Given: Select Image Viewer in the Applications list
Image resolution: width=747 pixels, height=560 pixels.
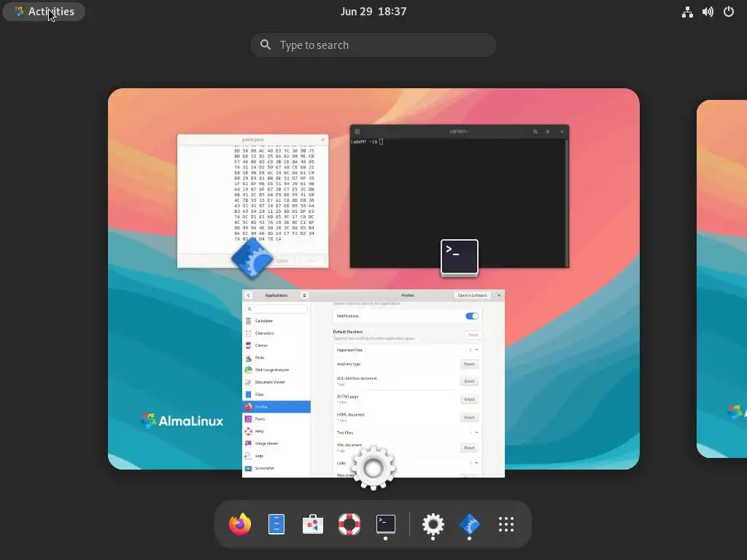Looking at the screenshot, I should [276, 443].
